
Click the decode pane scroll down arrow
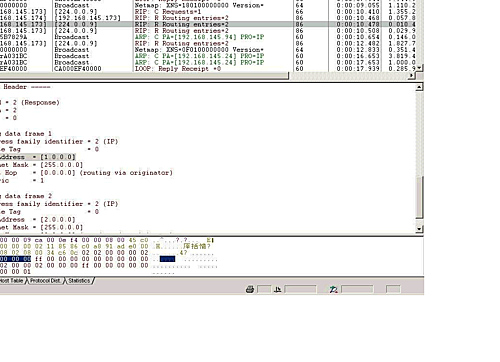(x=419, y=229)
